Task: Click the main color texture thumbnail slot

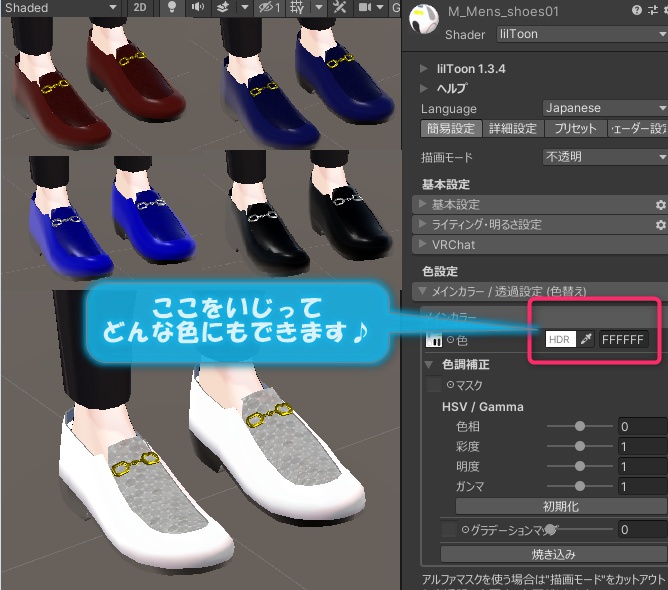Action: 434,340
